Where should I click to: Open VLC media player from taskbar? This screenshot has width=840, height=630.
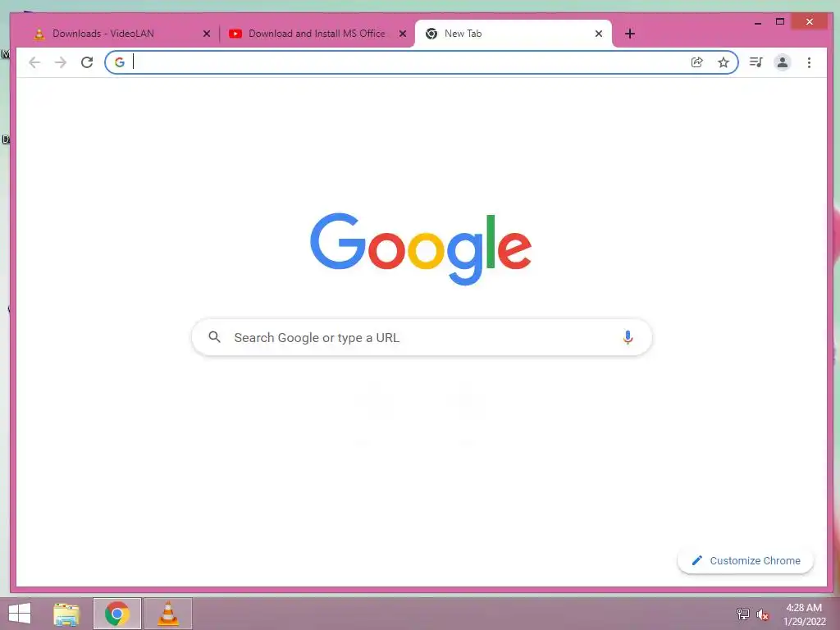click(167, 614)
